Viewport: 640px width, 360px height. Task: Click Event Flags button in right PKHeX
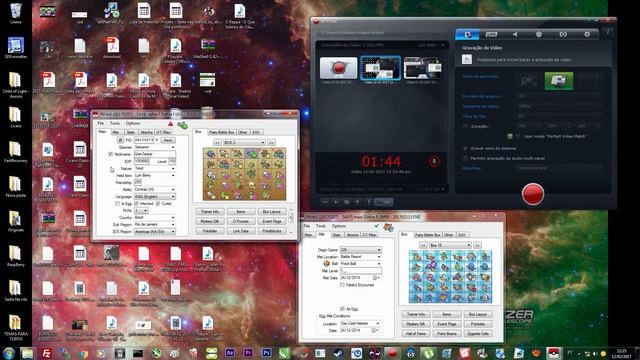click(x=447, y=324)
